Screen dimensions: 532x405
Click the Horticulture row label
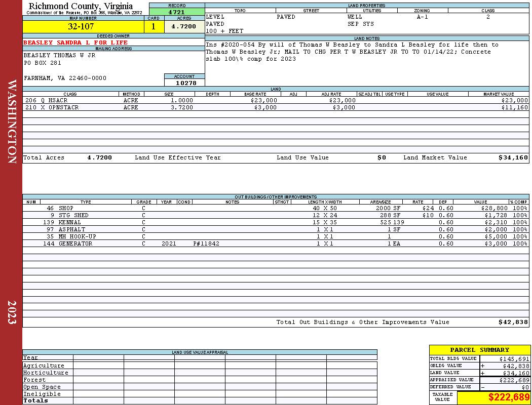point(46,373)
